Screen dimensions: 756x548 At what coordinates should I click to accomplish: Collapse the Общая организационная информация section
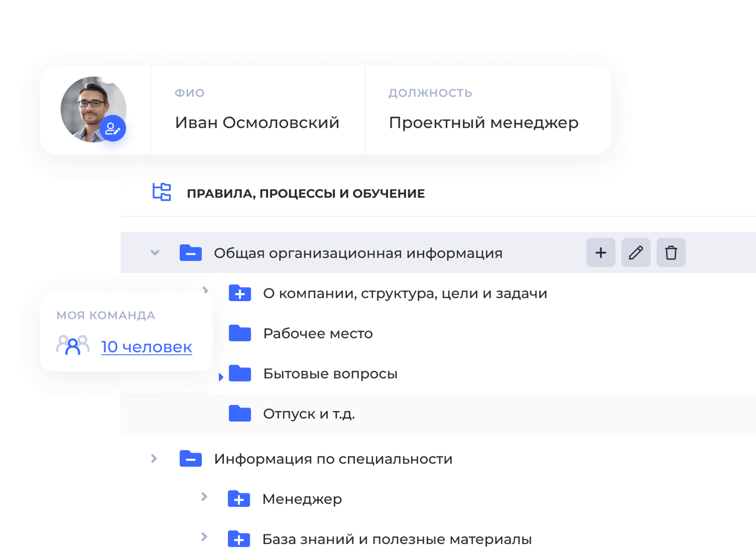point(155,253)
